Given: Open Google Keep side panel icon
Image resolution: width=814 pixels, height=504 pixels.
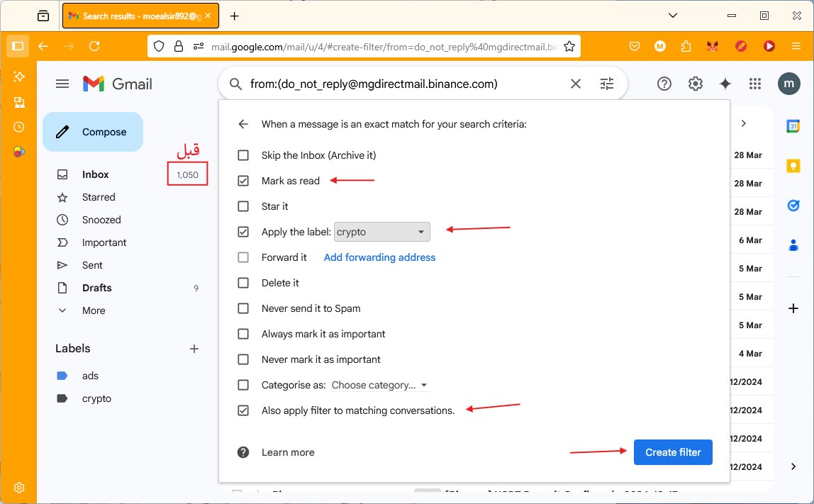Looking at the screenshot, I should coord(793,166).
